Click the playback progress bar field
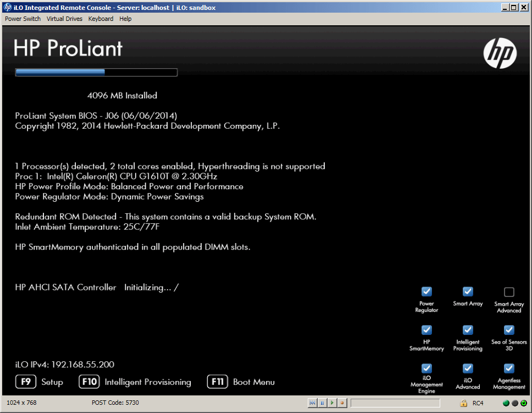Image resolution: width=532 pixels, height=413 pixels. [395, 403]
